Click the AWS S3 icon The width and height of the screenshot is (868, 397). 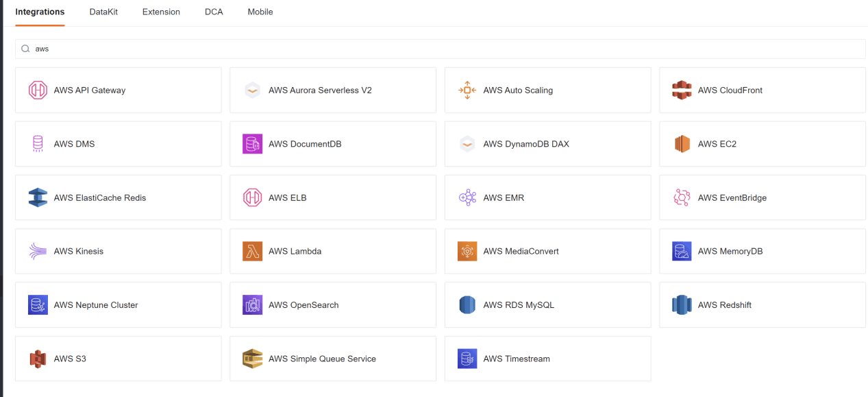tap(38, 359)
